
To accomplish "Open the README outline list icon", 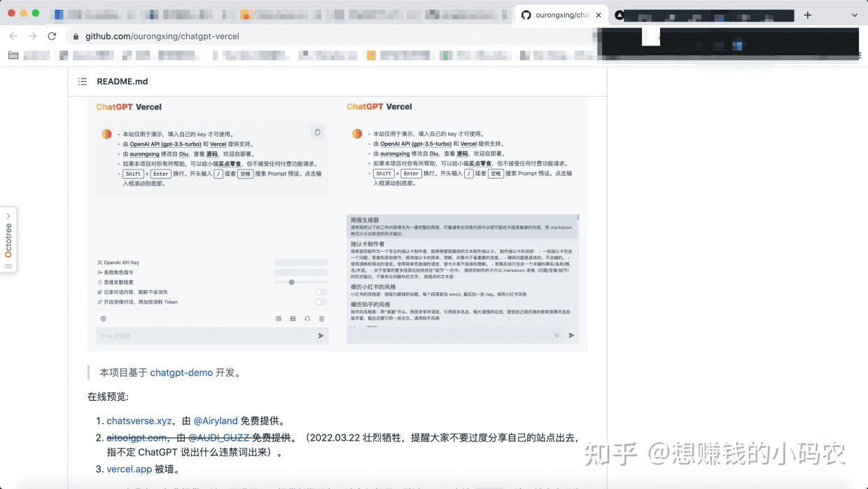I will (83, 81).
